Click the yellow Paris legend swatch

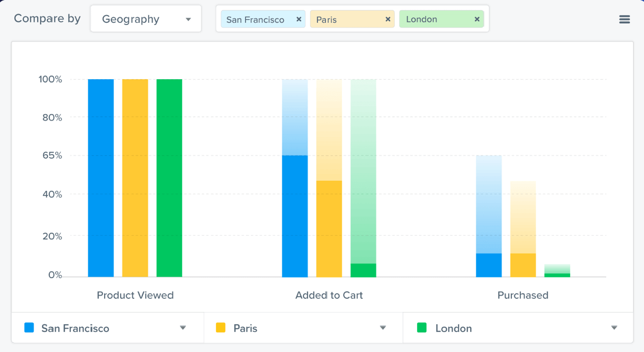[221, 328]
